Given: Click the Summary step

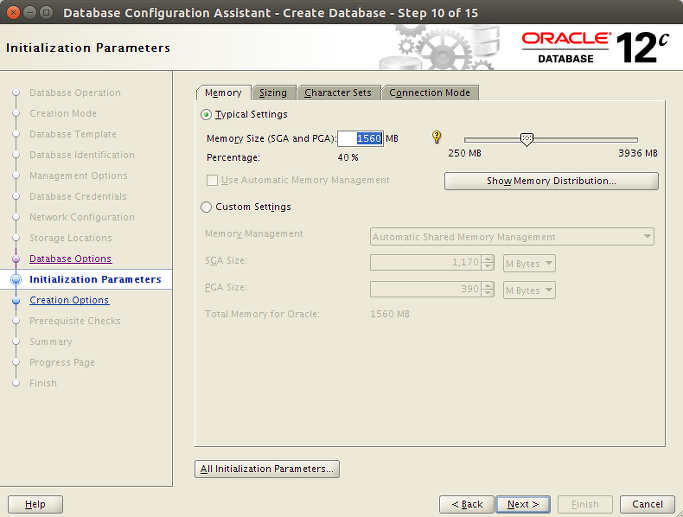Looking at the screenshot, I should (x=51, y=341).
